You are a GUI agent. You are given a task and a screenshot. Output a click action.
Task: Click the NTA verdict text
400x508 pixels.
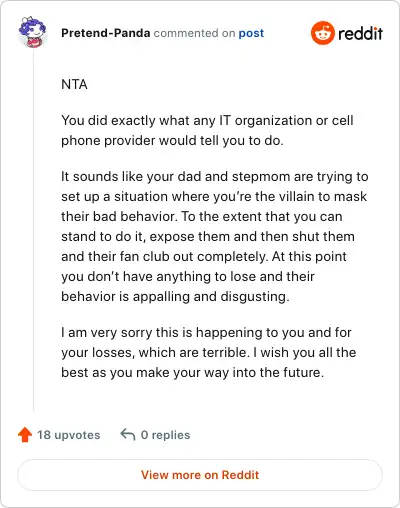click(x=74, y=84)
